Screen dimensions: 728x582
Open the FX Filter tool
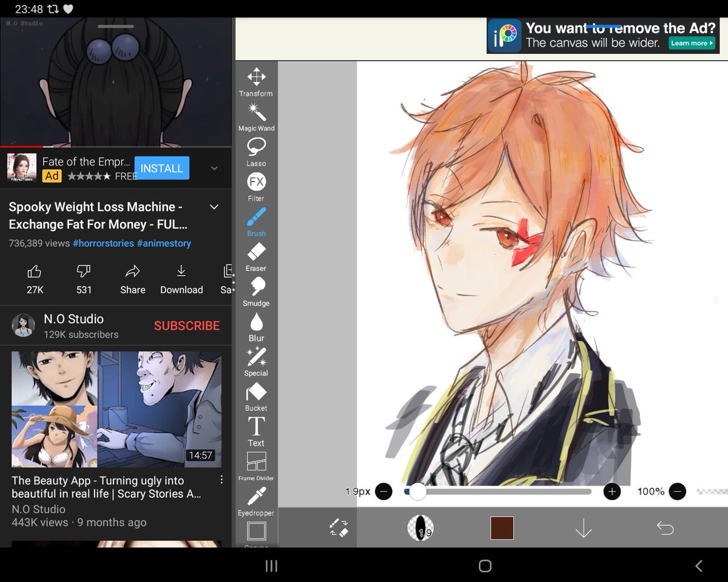coord(256,187)
